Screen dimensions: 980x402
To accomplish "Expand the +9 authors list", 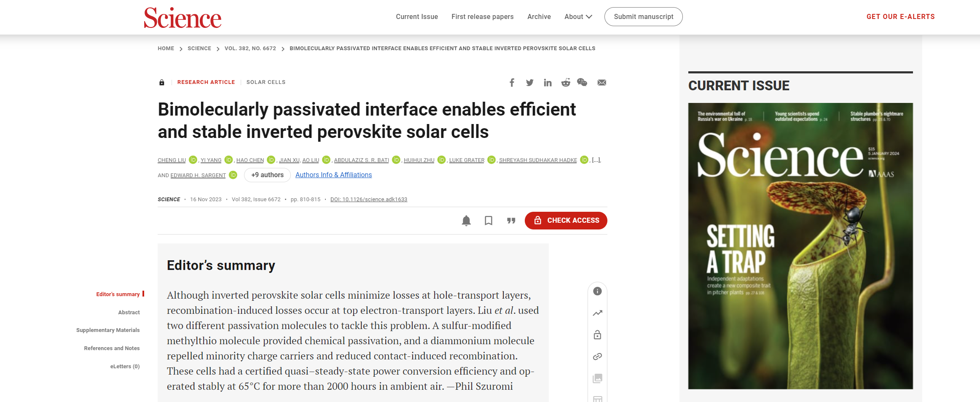I will pos(267,175).
